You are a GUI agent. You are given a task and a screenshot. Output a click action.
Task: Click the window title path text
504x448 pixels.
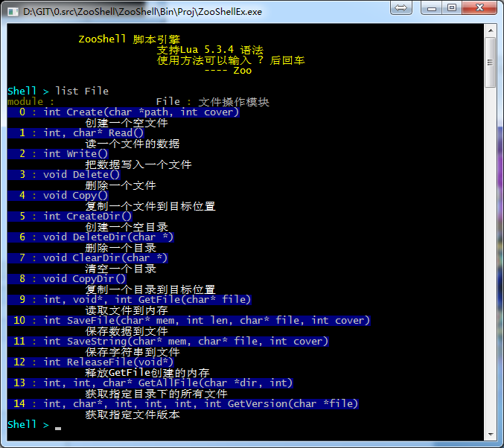coord(142,12)
